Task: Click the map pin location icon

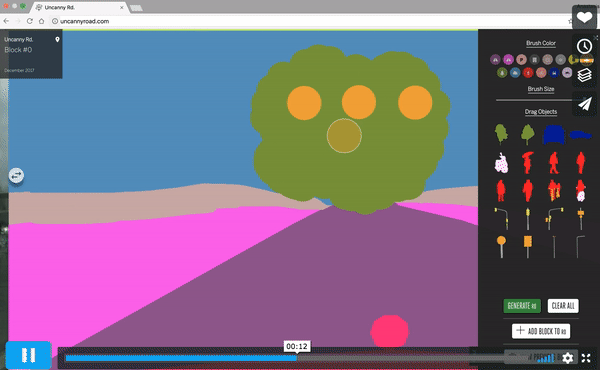Action: pos(57,39)
